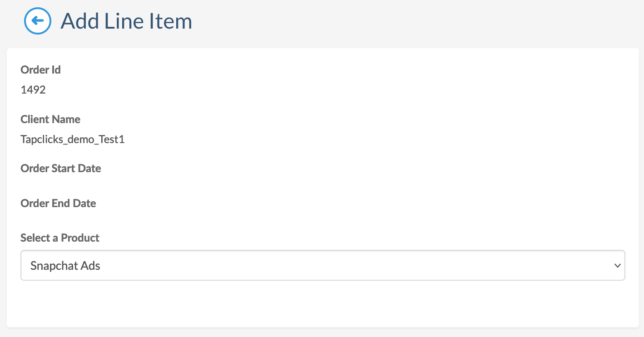Select the Tapclicks_demo_Test1 client value
The width and height of the screenshot is (644, 337).
(73, 139)
